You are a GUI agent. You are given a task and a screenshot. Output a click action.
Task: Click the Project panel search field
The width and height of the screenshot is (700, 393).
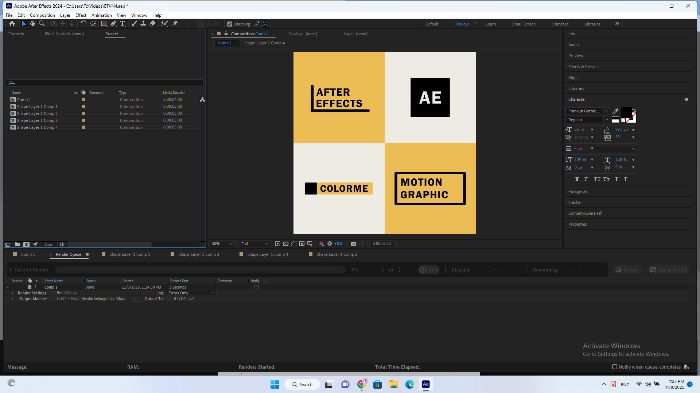105,83
